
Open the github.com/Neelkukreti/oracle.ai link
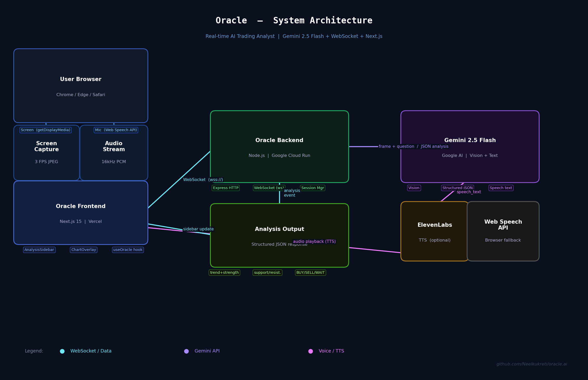tap(532, 364)
